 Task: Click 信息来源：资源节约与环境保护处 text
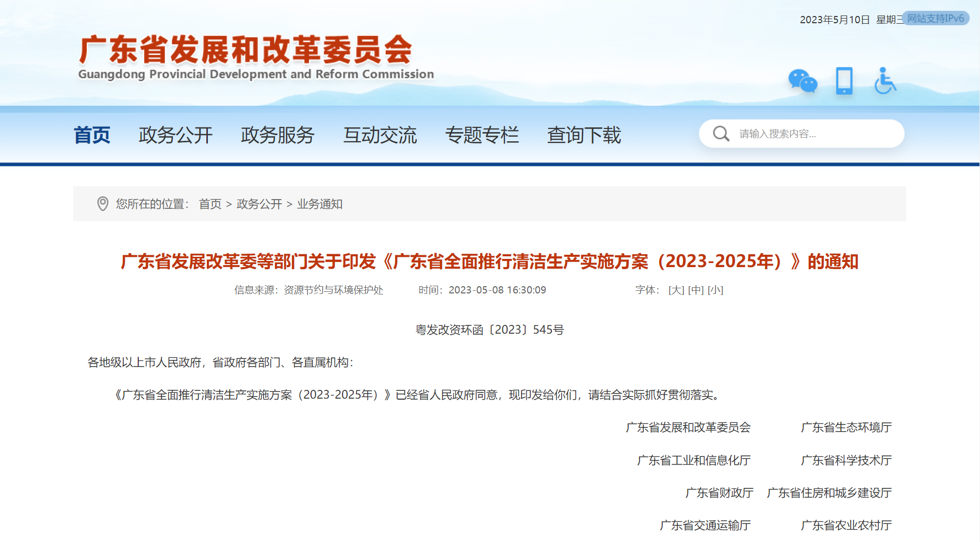pos(308,290)
